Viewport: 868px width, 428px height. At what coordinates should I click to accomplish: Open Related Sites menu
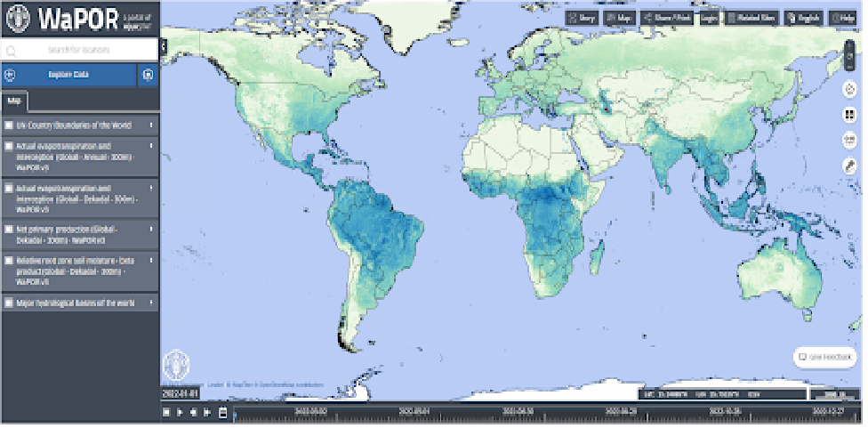[751, 17]
